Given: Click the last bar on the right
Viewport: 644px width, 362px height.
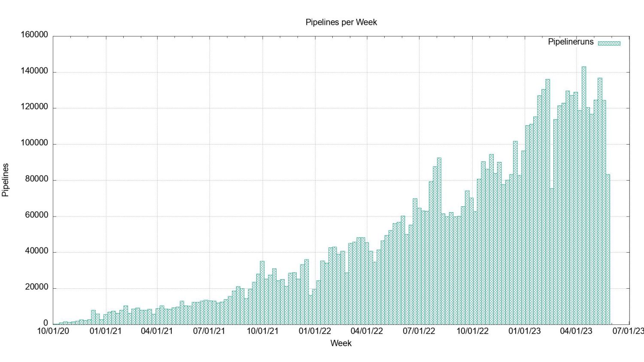Looking at the screenshot, I should point(608,249).
